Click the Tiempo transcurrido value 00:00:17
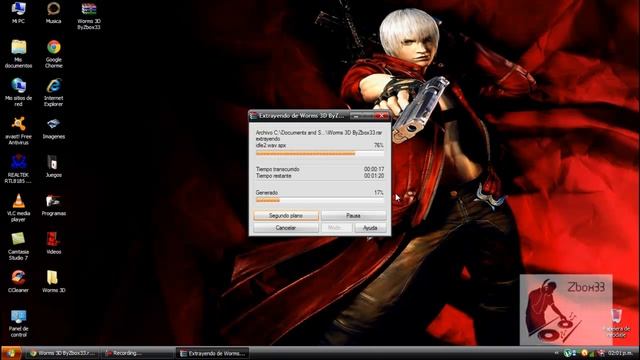 pyautogui.click(x=374, y=169)
